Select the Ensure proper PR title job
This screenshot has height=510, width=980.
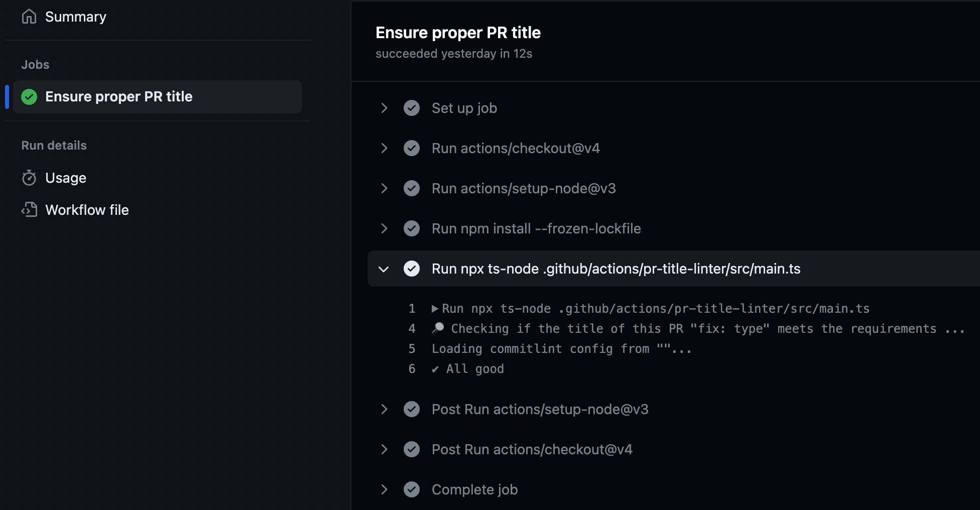point(118,96)
